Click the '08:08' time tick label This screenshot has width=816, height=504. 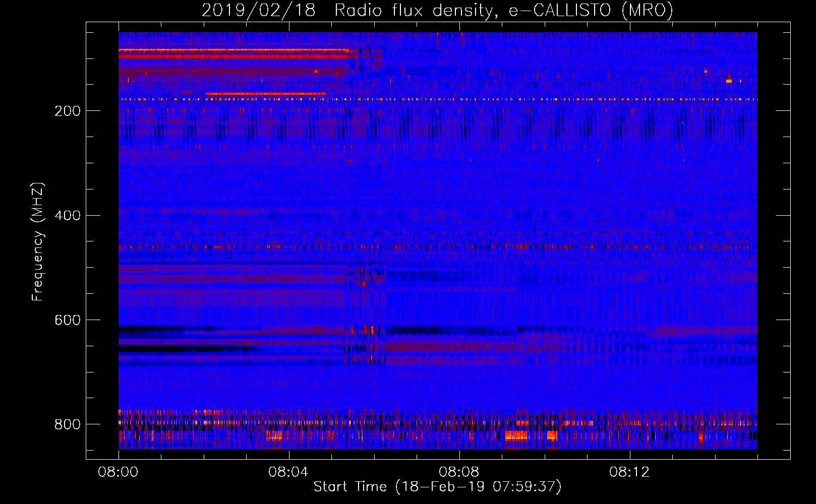[x=459, y=472]
